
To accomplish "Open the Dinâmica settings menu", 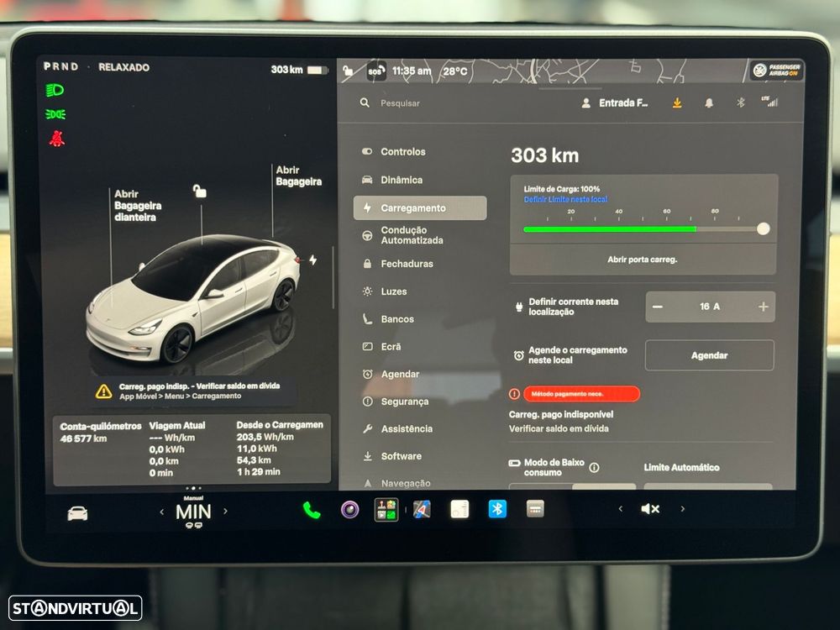I will 392,180.
